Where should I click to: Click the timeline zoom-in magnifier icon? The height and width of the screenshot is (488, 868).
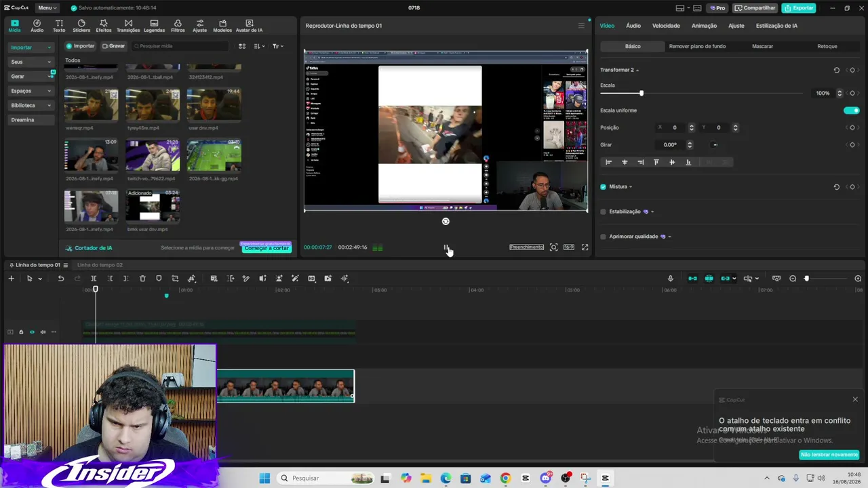(x=858, y=279)
